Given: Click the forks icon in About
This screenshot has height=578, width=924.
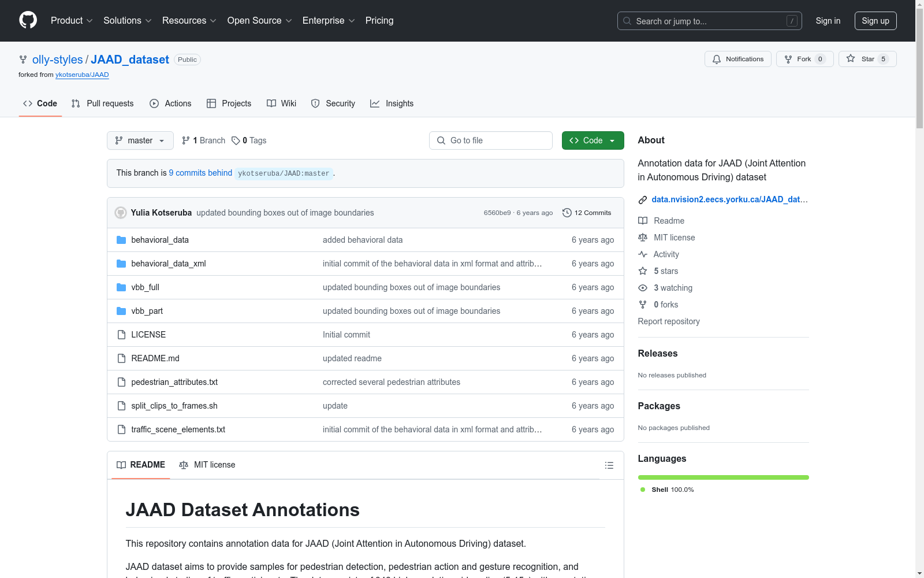Looking at the screenshot, I should [643, 305].
